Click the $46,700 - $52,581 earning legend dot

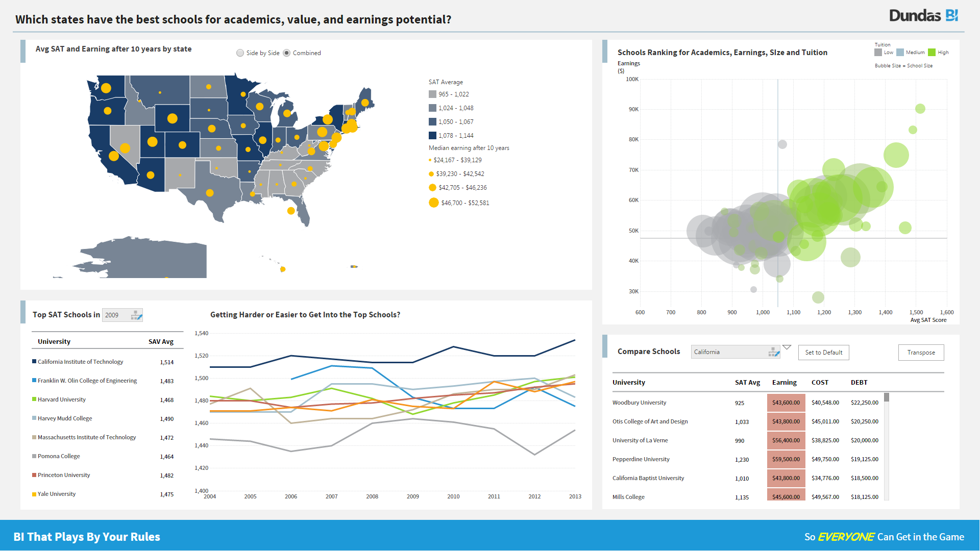pos(434,203)
